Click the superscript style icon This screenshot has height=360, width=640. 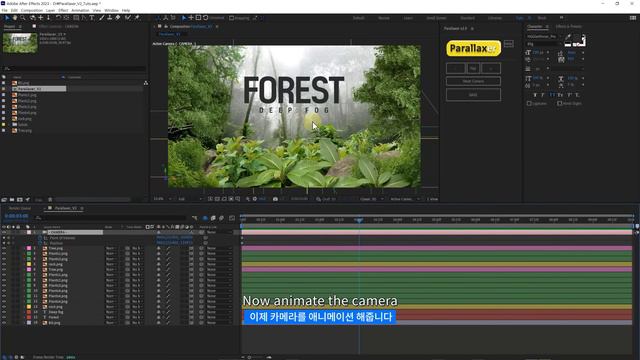pyautogui.click(x=569, y=95)
